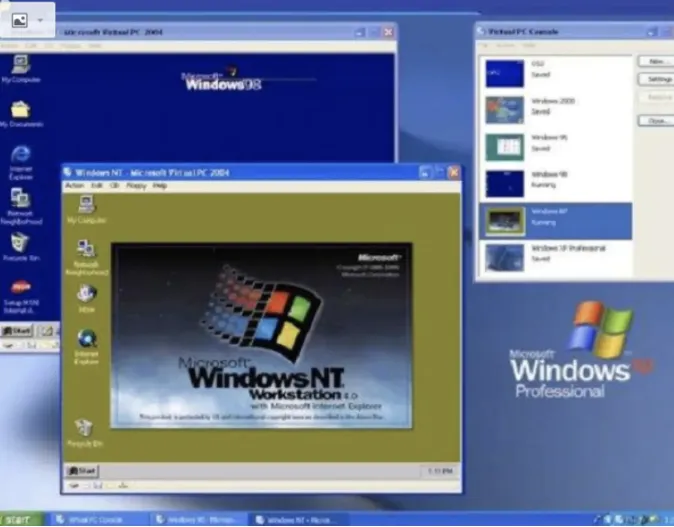Click first status icon below NT Start button
The width and height of the screenshot is (674, 527).
[74, 486]
